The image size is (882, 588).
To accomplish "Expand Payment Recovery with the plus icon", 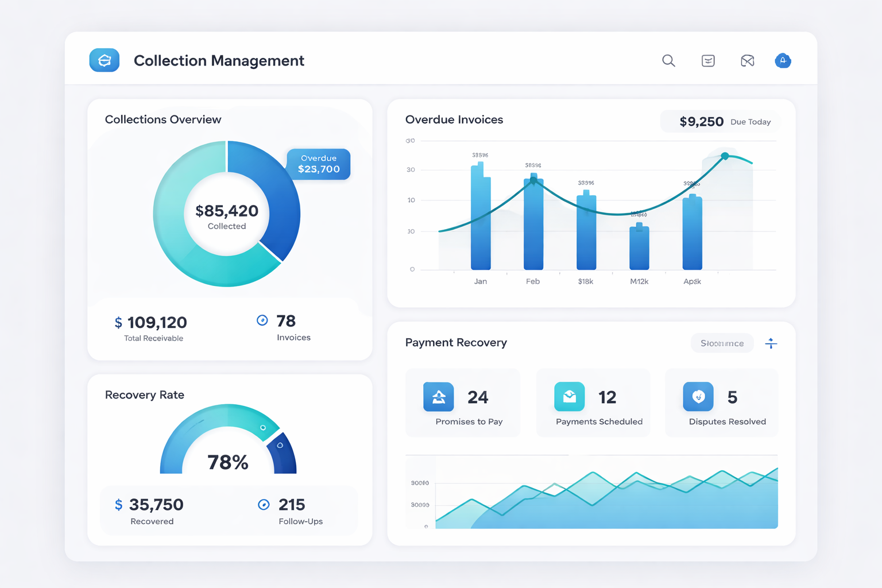I will 771,343.
